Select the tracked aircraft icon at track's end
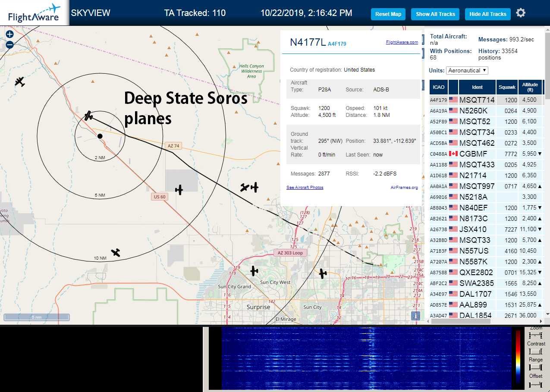550x392 pixels. [x=88, y=116]
